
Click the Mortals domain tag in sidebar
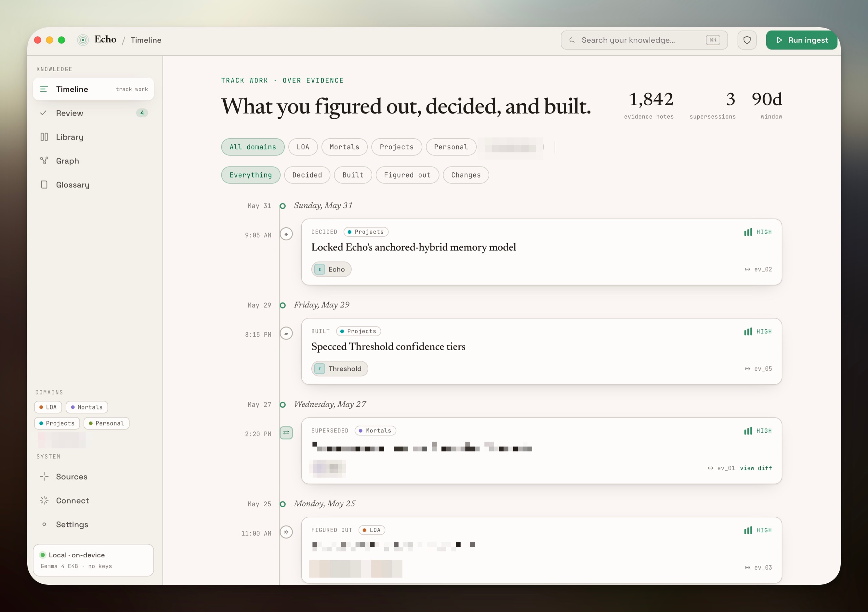coord(86,407)
